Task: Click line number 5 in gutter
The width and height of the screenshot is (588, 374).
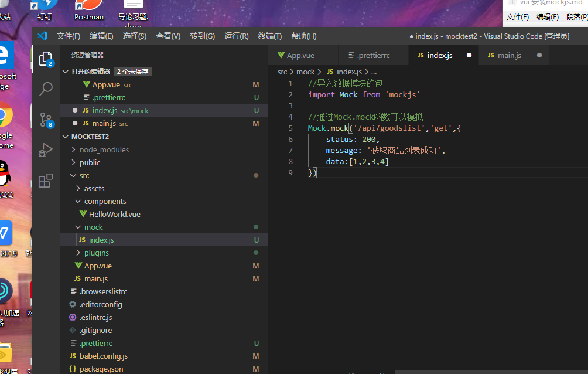Action: click(x=290, y=128)
